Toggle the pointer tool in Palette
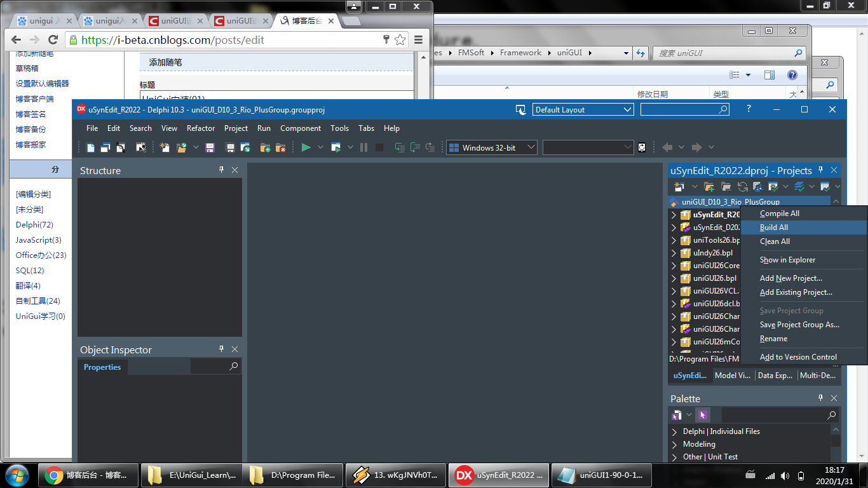 [x=702, y=415]
